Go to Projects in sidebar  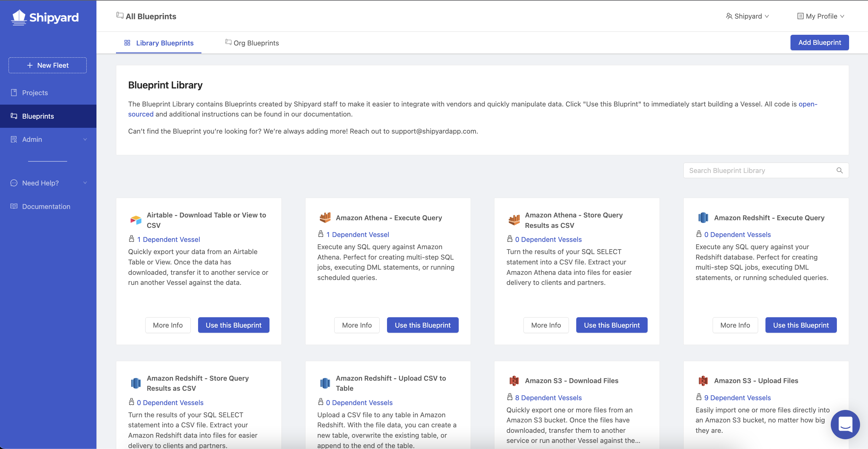tap(48, 93)
